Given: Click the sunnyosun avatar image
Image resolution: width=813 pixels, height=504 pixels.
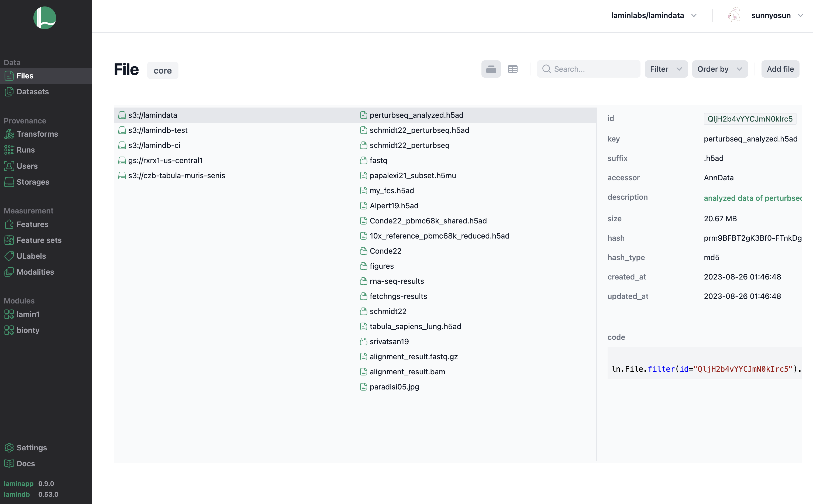Looking at the screenshot, I should (734, 15).
